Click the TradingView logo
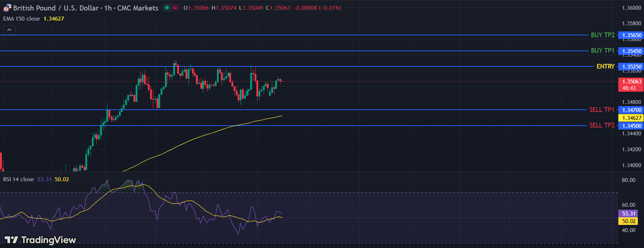The width and height of the screenshot is (644, 248). (x=40, y=240)
